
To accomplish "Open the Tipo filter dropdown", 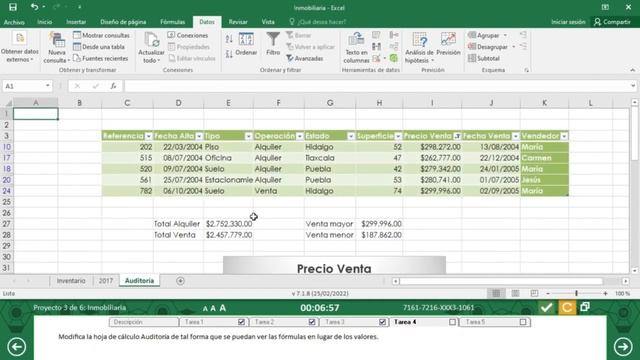I will point(249,136).
